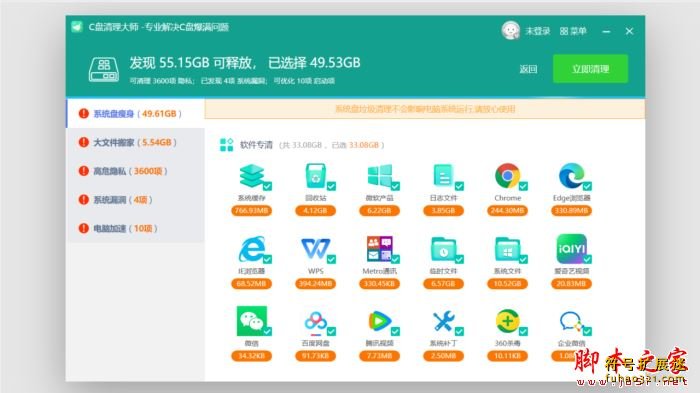Click the 3.85GB size badge
Viewport: 700px width, 393px height.
click(x=443, y=210)
